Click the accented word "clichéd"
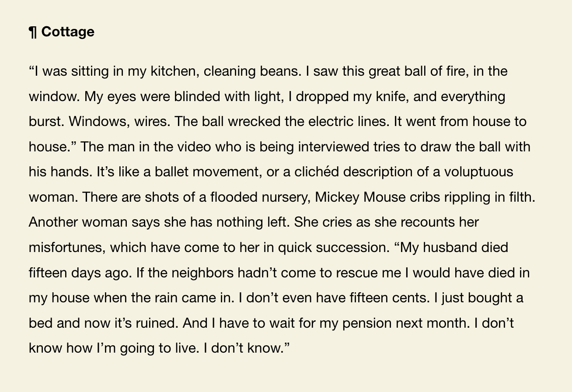Screen dimensions: 572x392 [x=317, y=172]
